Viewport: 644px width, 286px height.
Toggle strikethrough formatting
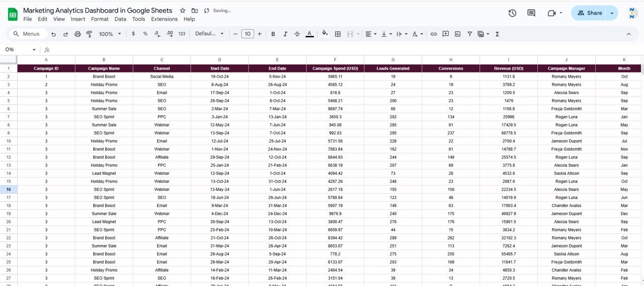[297, 34]
